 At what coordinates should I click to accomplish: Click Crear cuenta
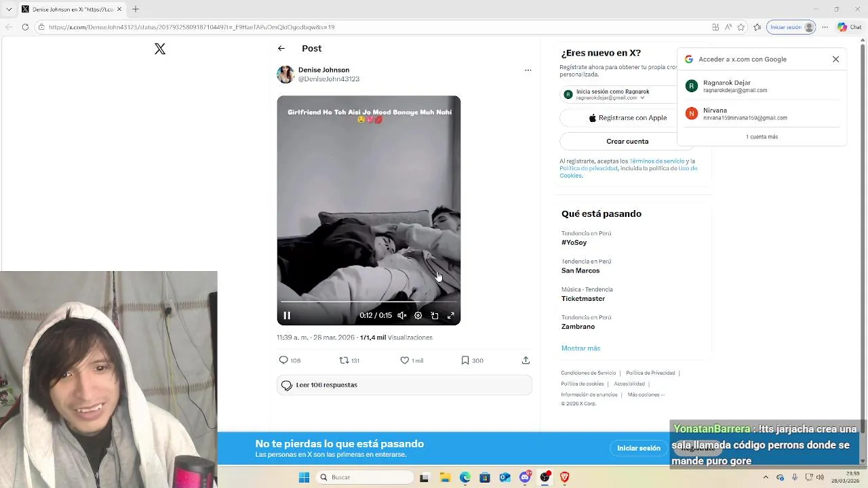627,142
